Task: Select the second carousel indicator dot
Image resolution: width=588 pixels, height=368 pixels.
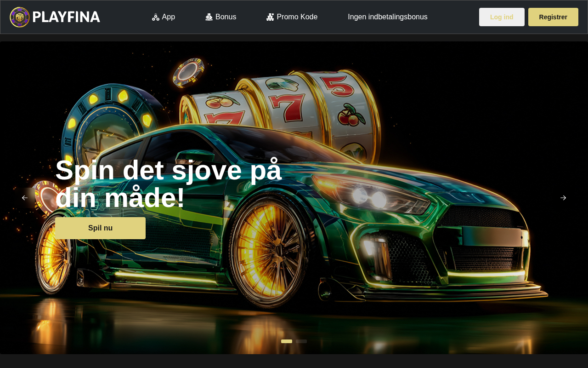Action: pos(301,341)
